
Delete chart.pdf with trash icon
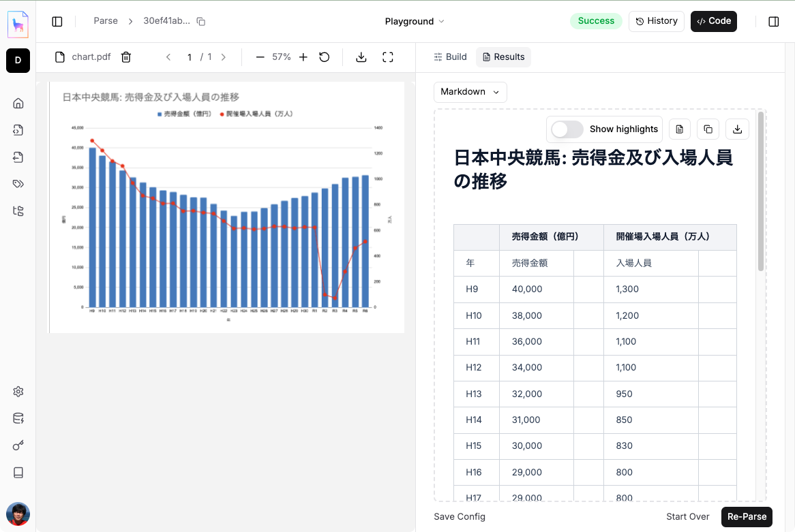tap(126, 57)
